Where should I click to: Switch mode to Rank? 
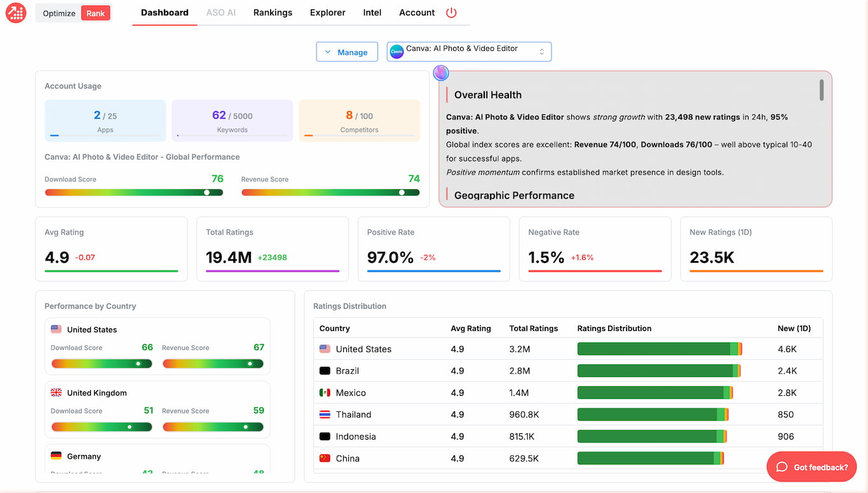click(95, 13)
